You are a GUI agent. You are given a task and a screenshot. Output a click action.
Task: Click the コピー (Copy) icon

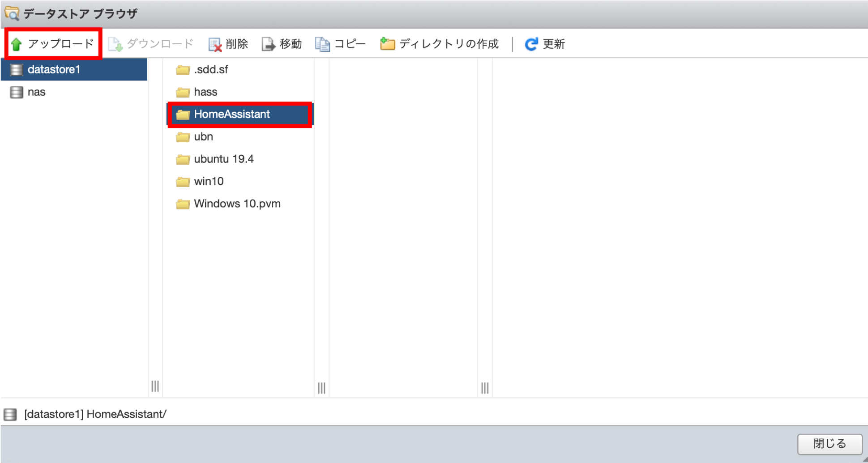322,43
